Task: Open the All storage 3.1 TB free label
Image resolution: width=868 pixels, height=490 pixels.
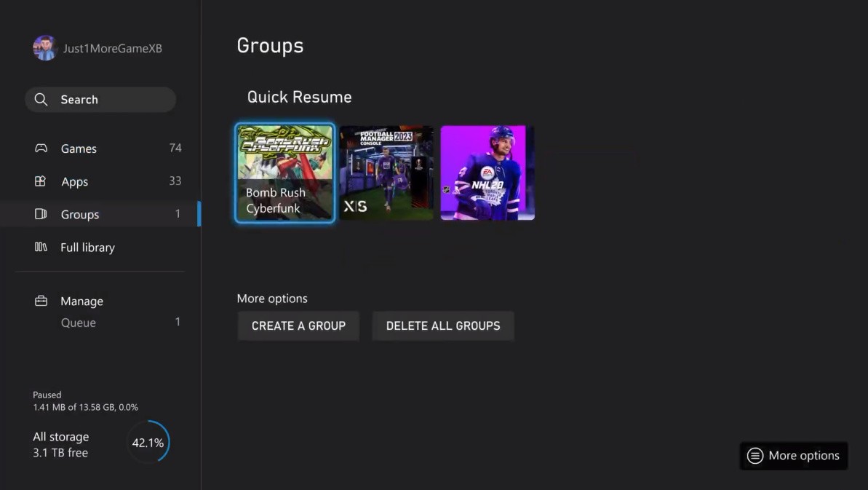Action: coord(61,445)
